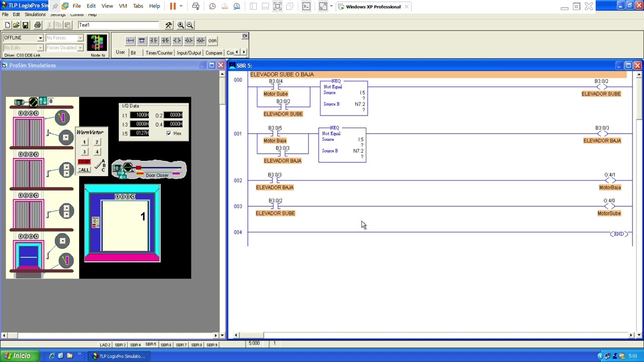Click the ProSim Simulations horizontal scrollbar
Screen dimensions: 644x362
coord(110,335)
